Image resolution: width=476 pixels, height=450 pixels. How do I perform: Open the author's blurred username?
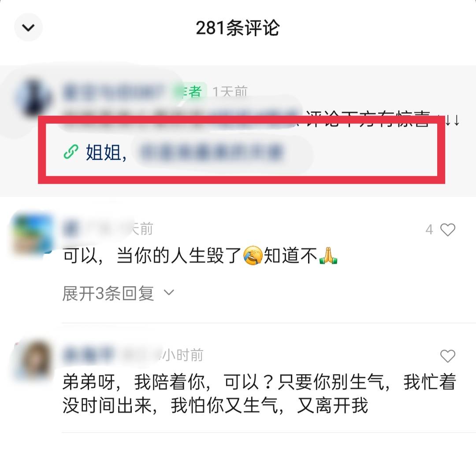pos(113,91)
